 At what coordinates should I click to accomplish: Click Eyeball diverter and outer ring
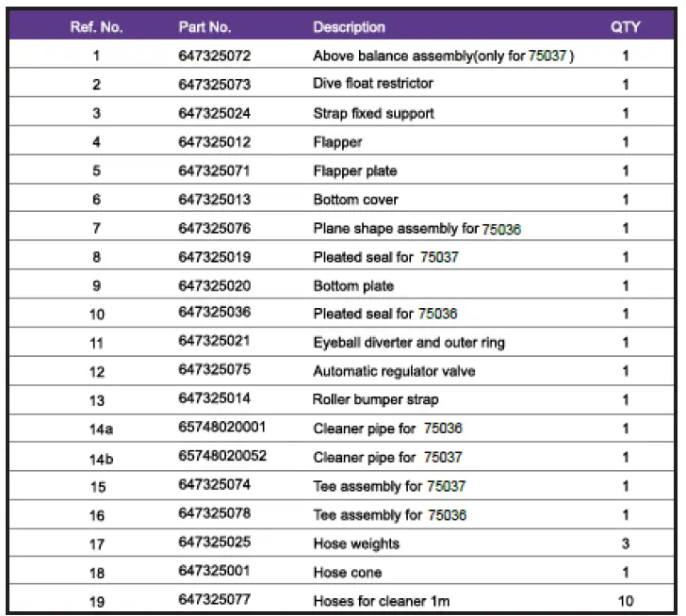(x=409, y=343)
